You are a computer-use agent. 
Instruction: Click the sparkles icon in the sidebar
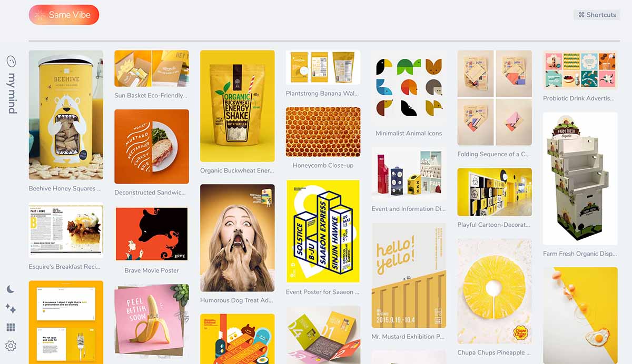pos(11,309)
